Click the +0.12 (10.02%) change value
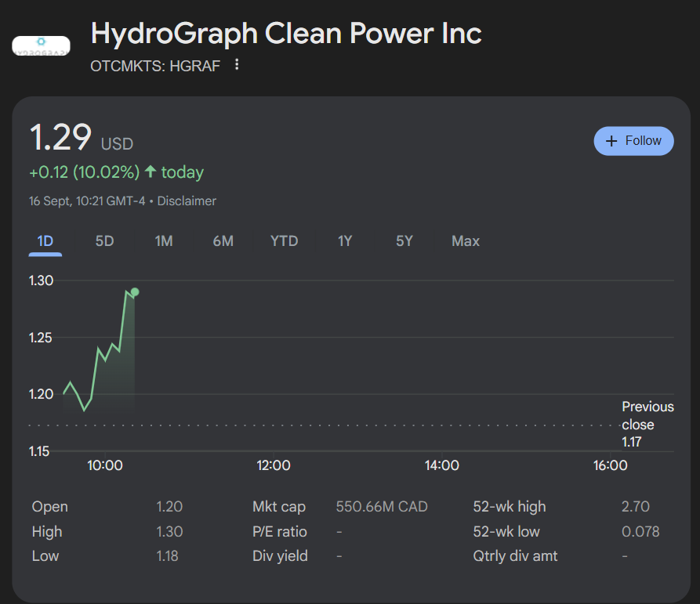This screenshot has height=604, width=700. [x=85, y=172]
